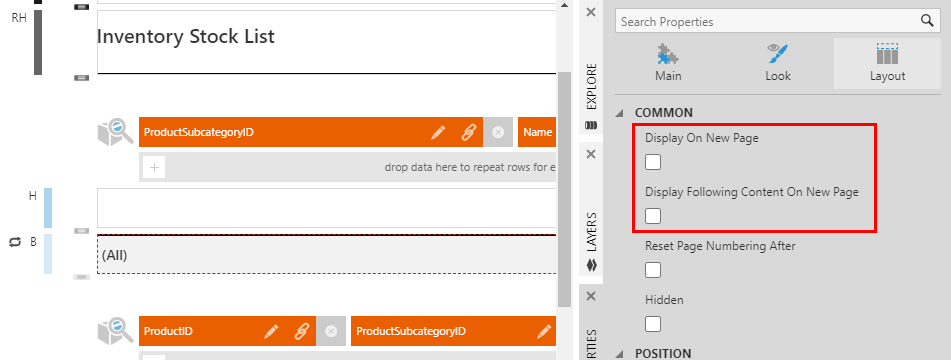The image size is (951, 360).
Task: Collapse the POSITION section
Action: point(620,354)
